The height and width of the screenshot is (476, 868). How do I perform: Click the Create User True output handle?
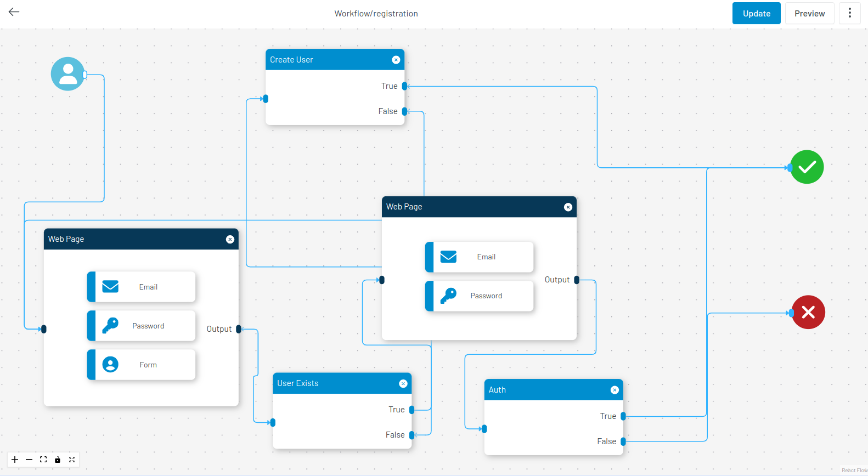click(404, 86)
